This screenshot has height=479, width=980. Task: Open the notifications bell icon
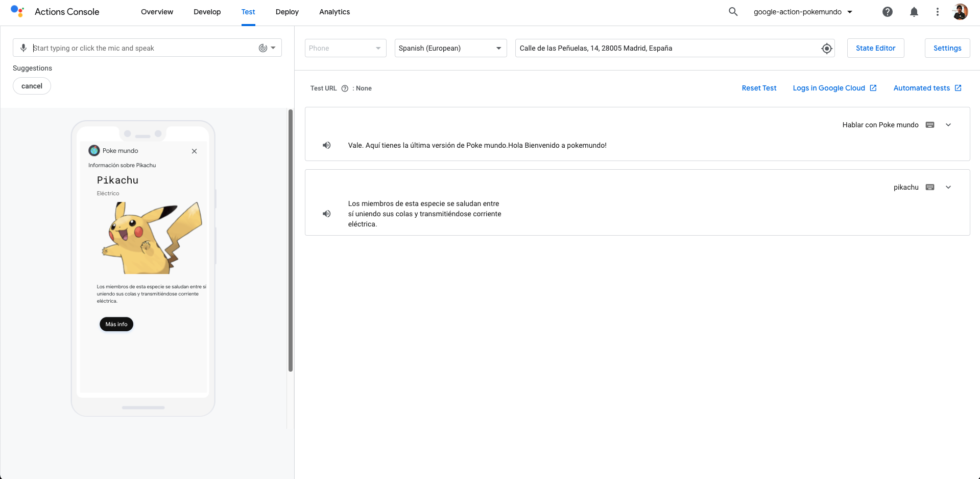(914, 12)
